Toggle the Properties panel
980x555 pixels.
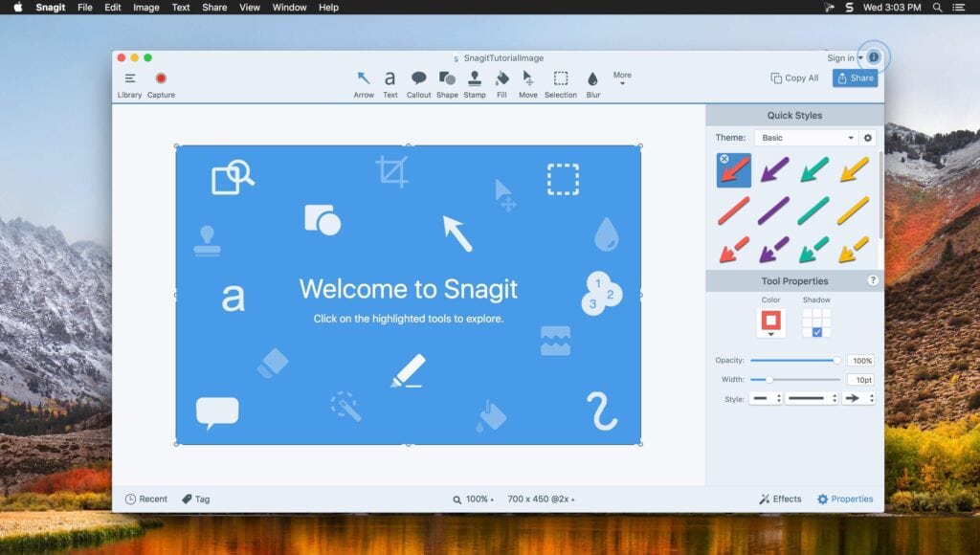click(845, 499)
